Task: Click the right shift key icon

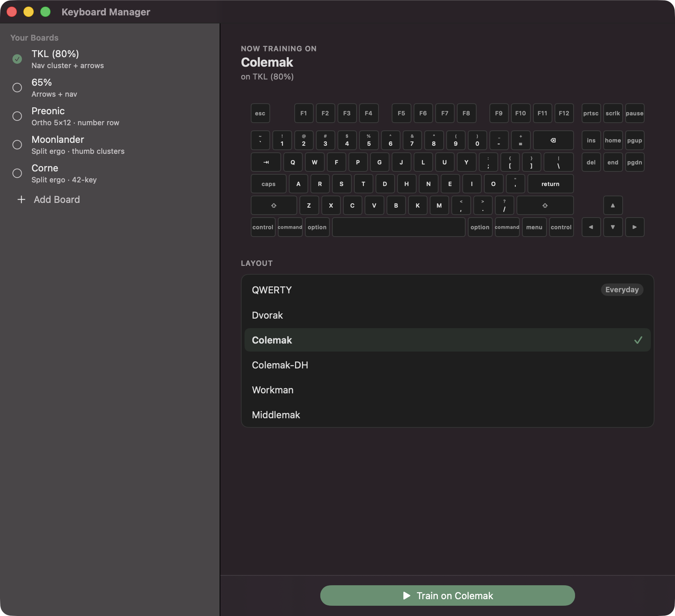Action: [x=545, y=205]
